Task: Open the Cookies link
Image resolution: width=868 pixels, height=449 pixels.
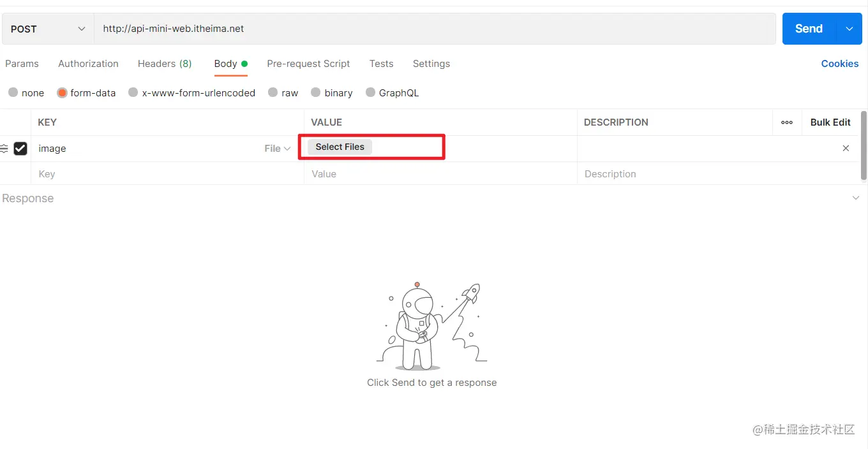Action: tap(839, 64)
